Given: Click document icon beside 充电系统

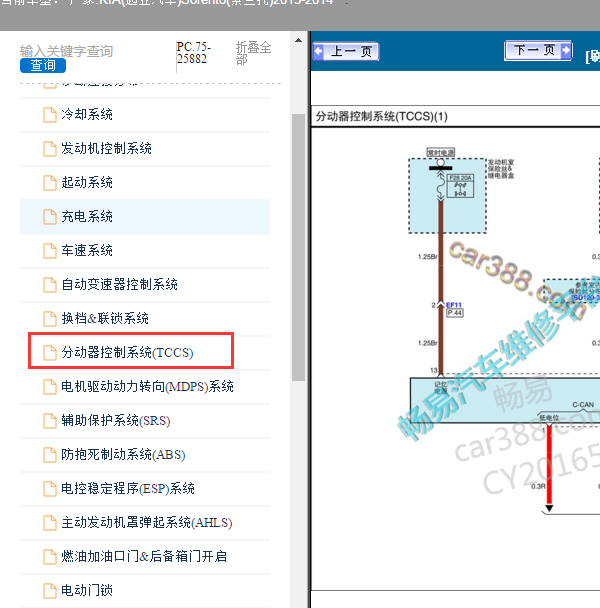Looking at the screenshot, I should click(x=50, y=216).
